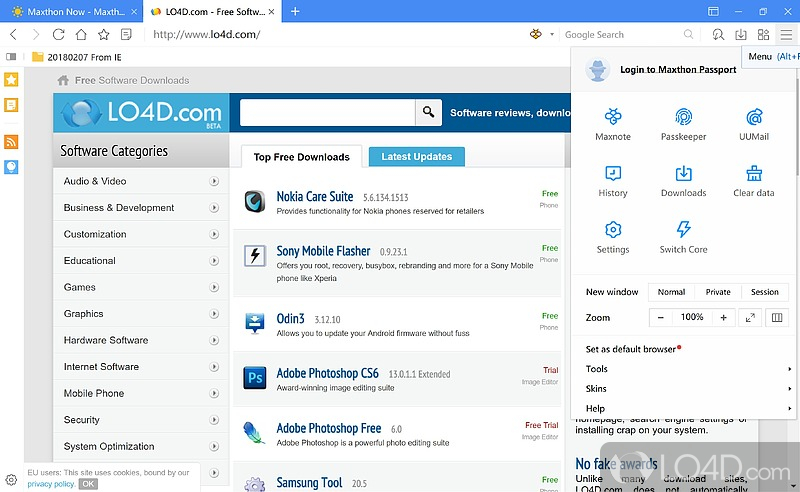
Task: Open Maxnote from the menu panel
Action: (x=613, y=124)
